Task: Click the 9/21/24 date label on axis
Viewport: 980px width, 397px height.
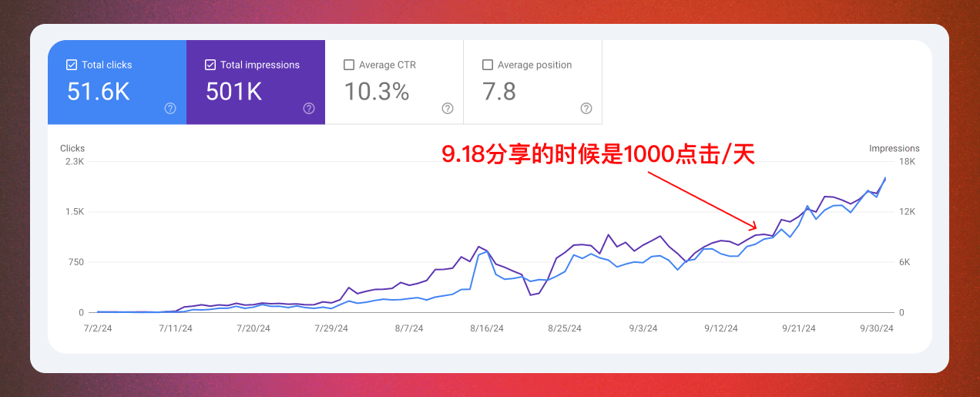Action: point(799,328)
